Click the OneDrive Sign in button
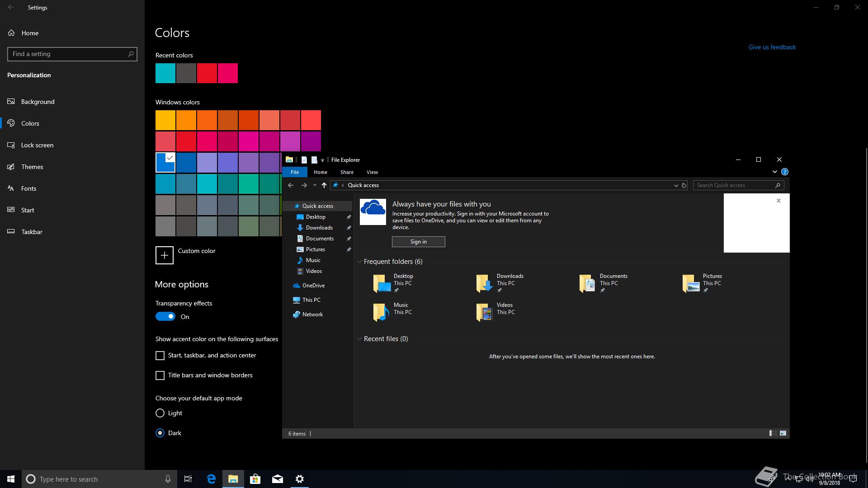 (x=418, y=242)
